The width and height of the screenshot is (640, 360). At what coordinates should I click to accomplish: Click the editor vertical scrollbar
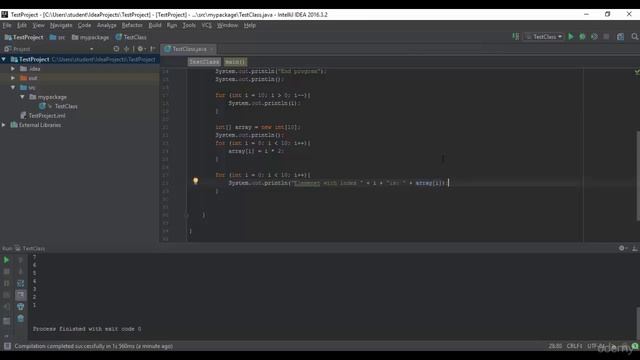pos(638,176)
